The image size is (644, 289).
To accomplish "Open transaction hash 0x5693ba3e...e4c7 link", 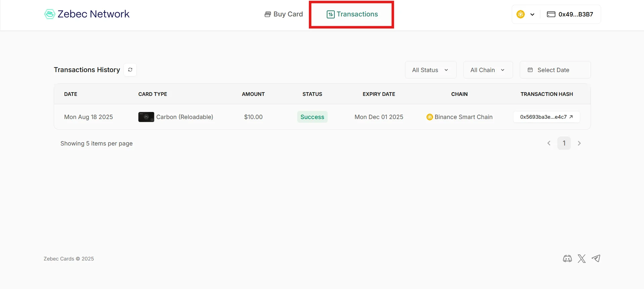I will 546,117.
